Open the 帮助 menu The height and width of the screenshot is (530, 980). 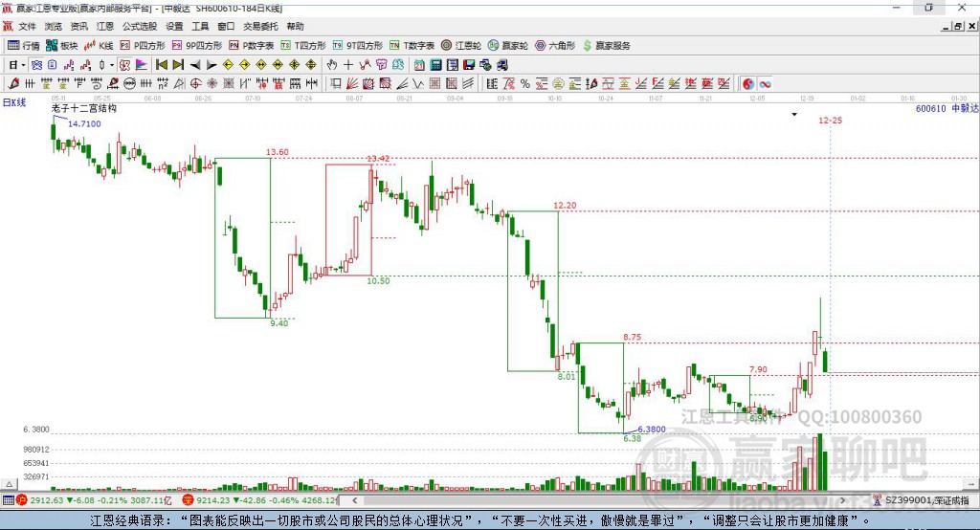(x=295, y=26)
